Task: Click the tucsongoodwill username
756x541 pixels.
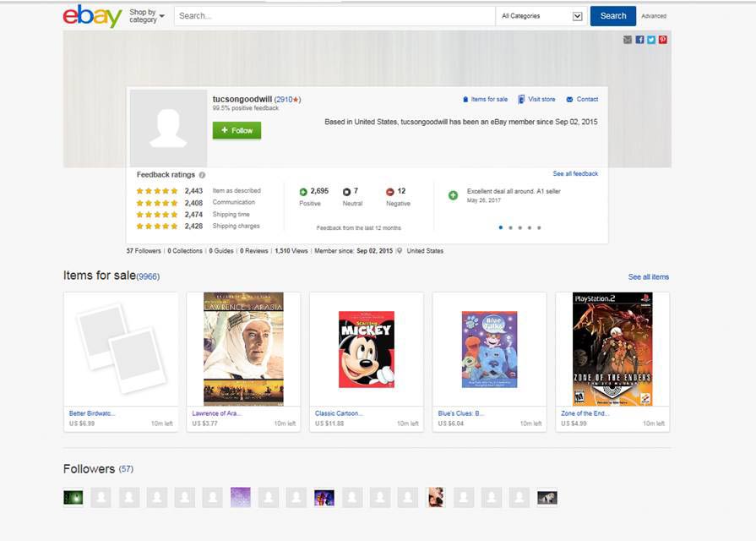Action: (242, 99)
